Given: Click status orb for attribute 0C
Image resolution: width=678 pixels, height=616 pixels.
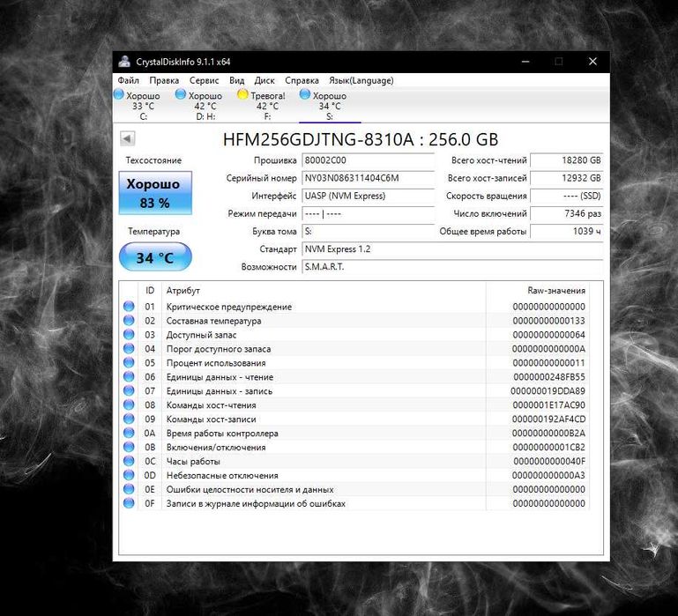Looking at the screenshot, I should coord(129,461).
